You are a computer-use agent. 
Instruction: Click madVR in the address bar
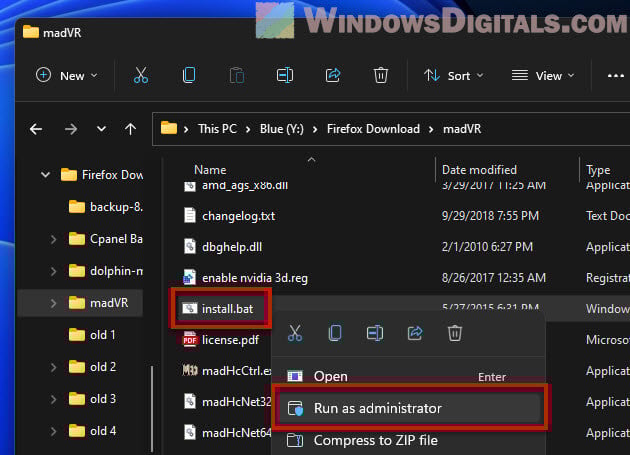pos(462,129)
